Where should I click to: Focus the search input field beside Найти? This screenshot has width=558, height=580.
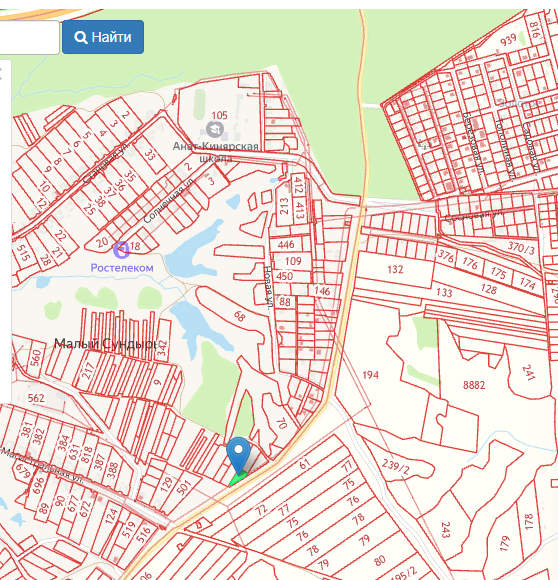click(x=29, y=37)
